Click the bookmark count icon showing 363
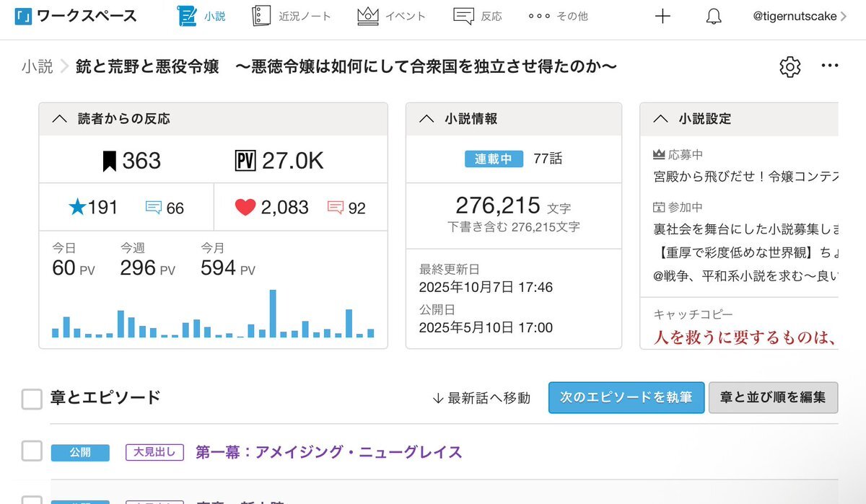The image size is (866, 504). coord(109,162)
